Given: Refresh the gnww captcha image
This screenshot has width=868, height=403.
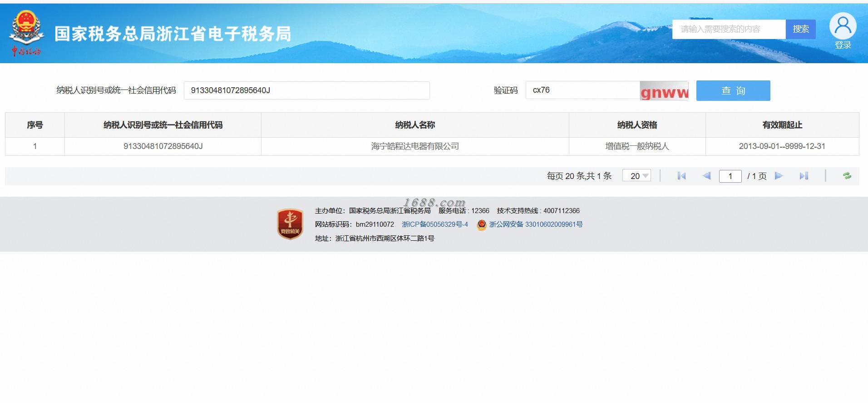Looking at the screenshot, I should click(664, 90).
